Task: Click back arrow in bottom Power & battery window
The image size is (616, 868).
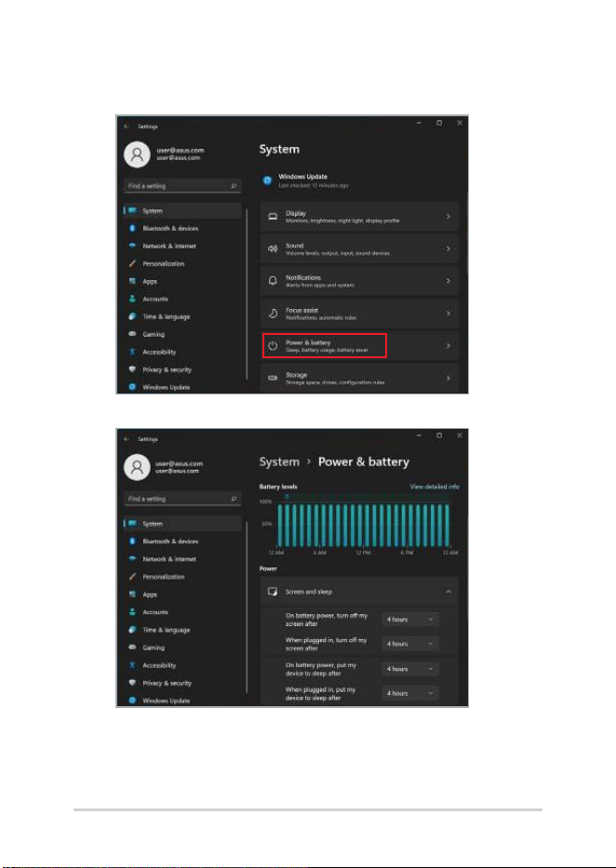Action: 127,439
